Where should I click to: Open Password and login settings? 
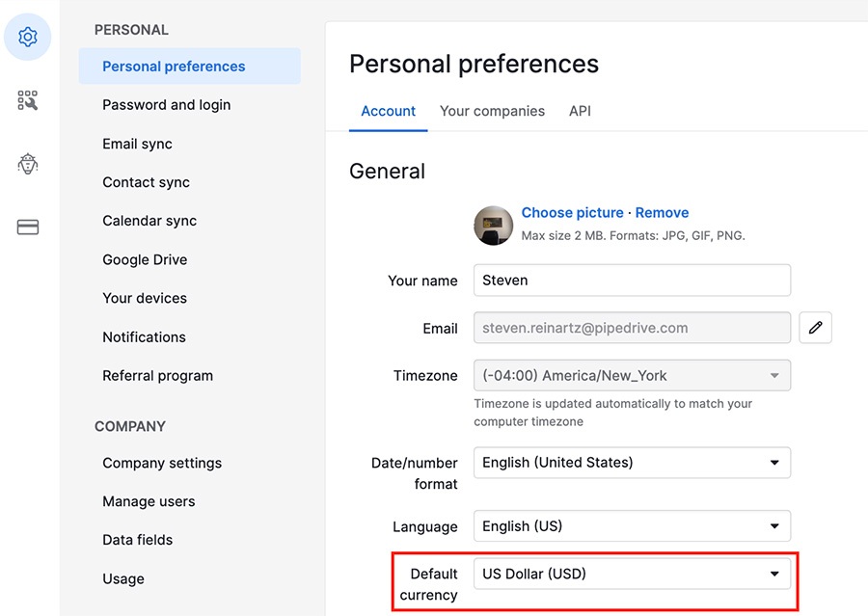[x=166, y=105]
